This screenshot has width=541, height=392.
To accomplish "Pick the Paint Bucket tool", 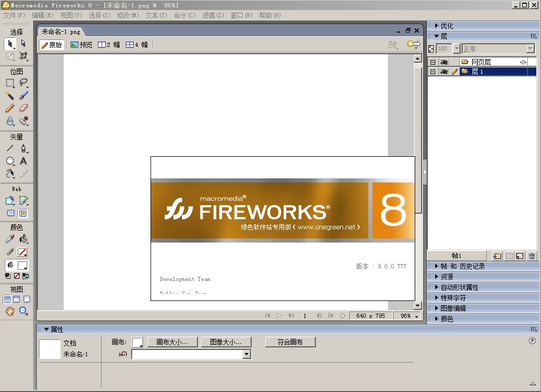I will [x=24, y=239].
